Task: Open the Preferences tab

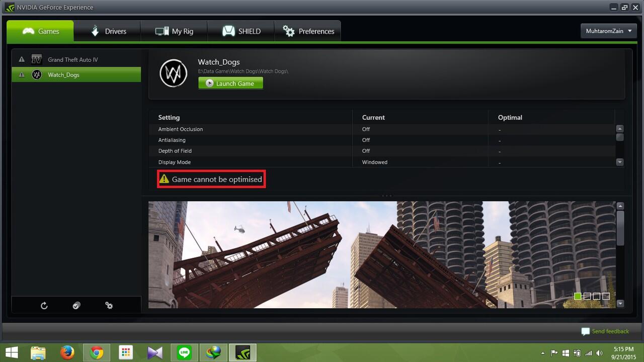Action: pyautogui.click(x=308, y=31)
